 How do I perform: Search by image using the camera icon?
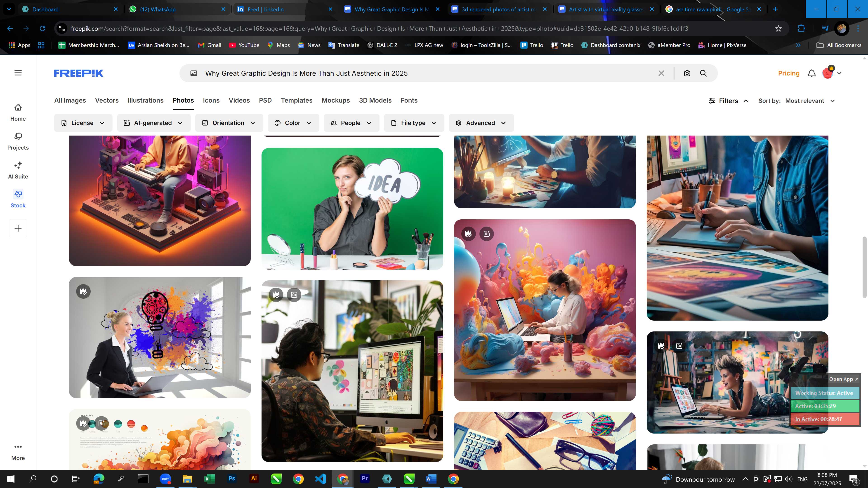[687, 73]
